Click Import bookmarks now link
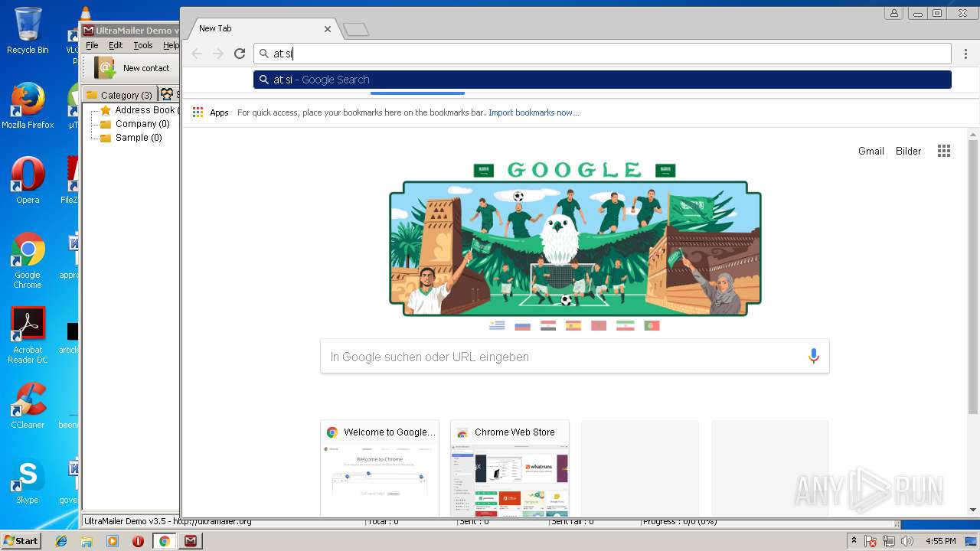 coord(534,112)
